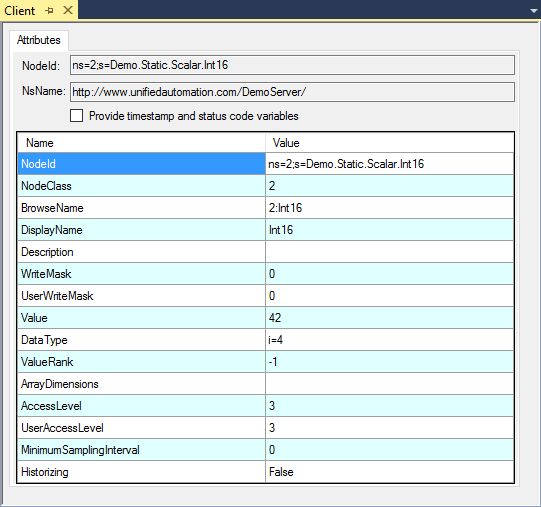Select the Value attribute name cell
The width and height of the screenshot is (541, 507).
[141, 318]
